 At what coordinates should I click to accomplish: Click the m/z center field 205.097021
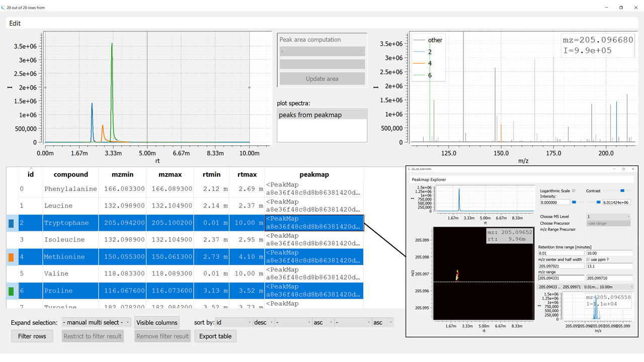coord(561,266)
